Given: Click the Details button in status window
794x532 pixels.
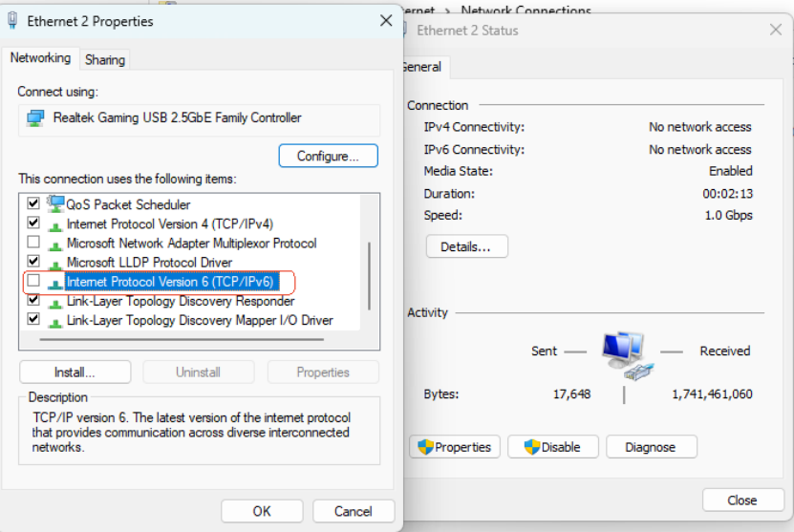Looking at the screenshot, I should point(466,246).
